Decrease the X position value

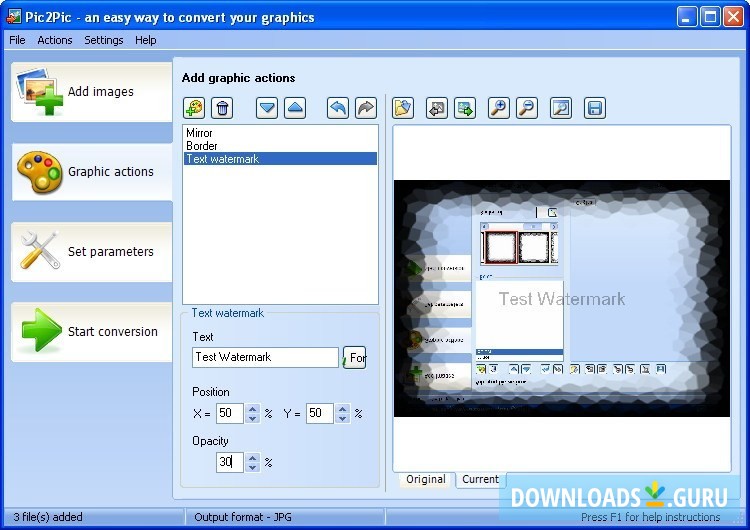pyautogui.click(x=253, y=418)
